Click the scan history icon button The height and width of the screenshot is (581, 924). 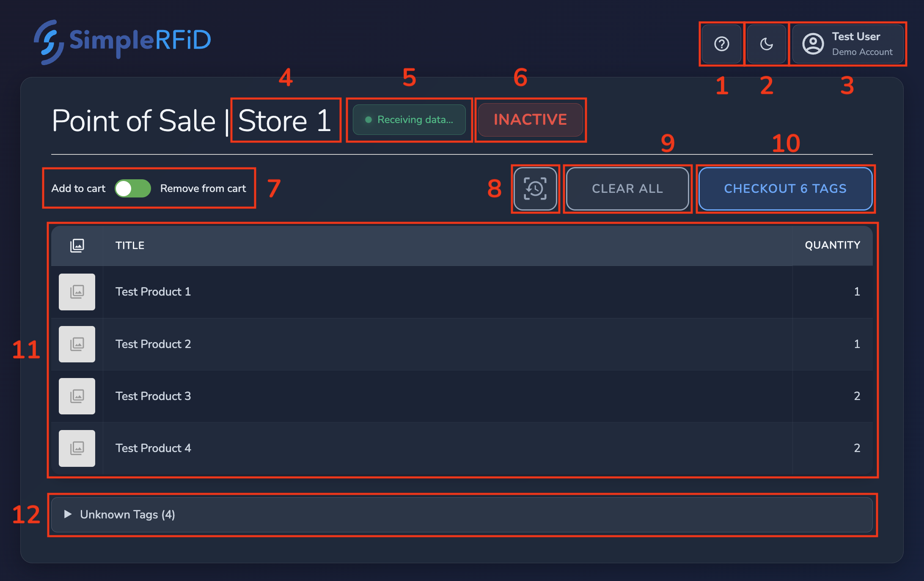click(x=535, y=189)
